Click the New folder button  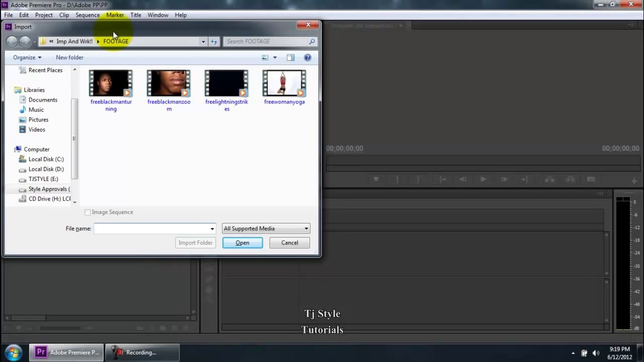tap(69, 57)
